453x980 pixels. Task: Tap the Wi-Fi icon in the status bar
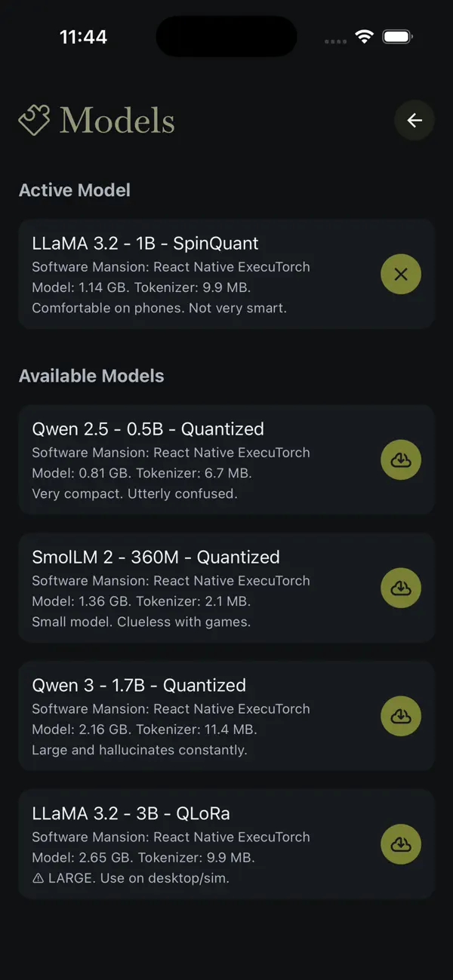point(365,36)
